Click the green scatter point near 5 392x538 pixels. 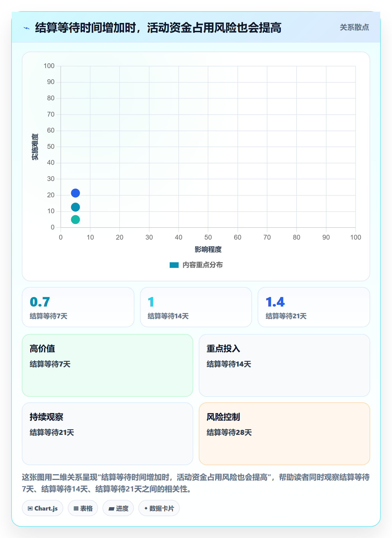(x=75, y=219)
